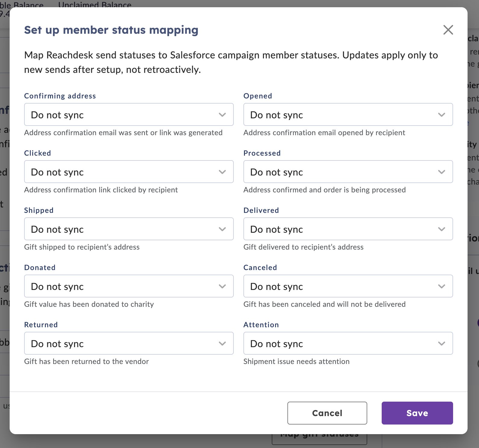Open the Confirming address dropdown
Viewport: 479px width, 448px height.
click(x=129, y=114)
